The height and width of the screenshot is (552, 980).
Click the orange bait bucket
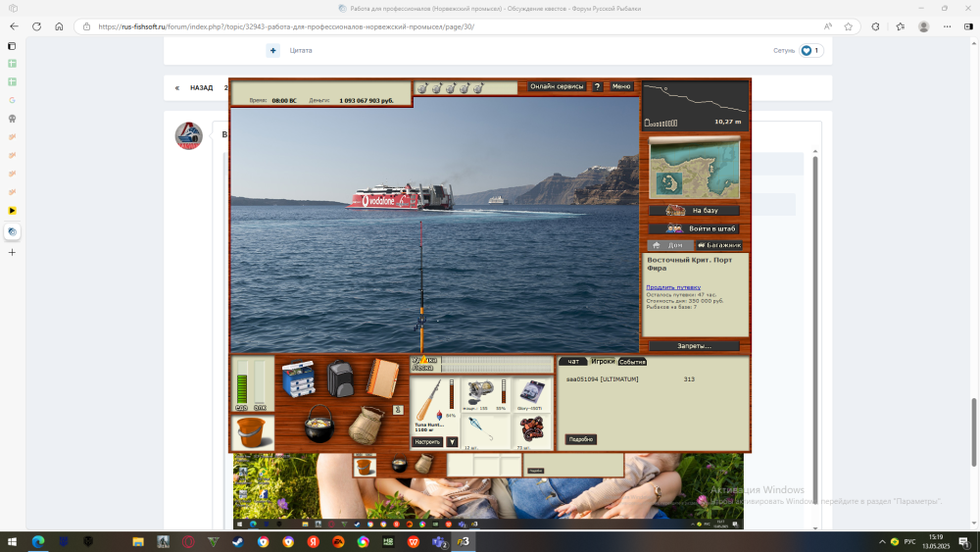click(252, 432)
